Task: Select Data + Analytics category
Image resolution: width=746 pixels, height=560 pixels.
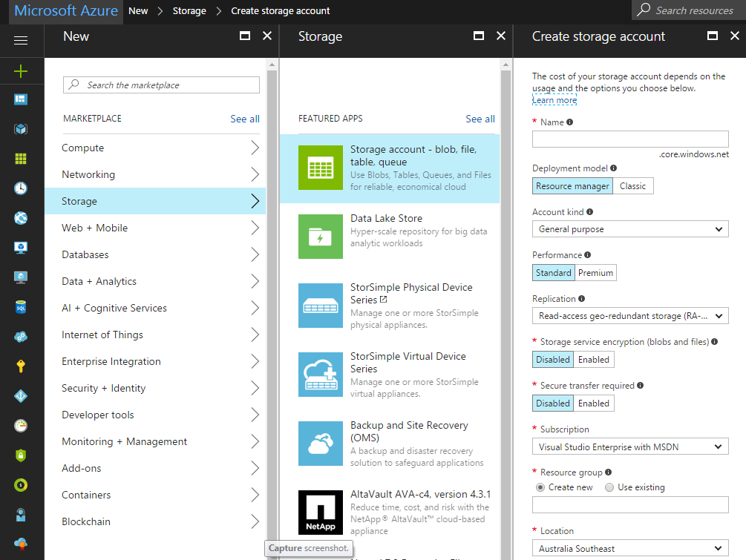Action: (x=155, y=281)
